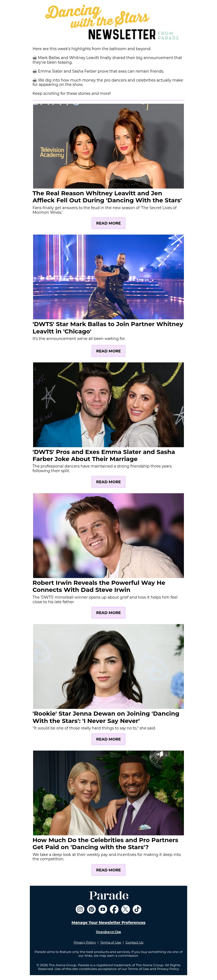Click Read More under Emma Slater and Sasha Farber story

108,482
